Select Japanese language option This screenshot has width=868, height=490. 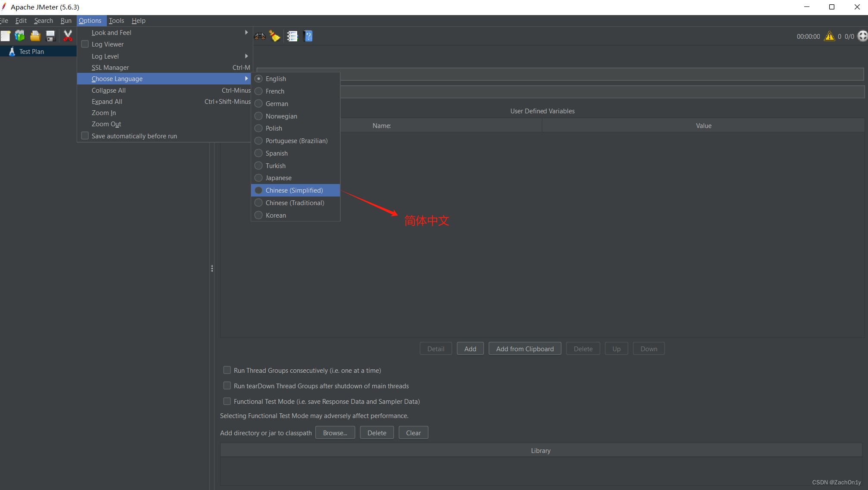[x=296, y=178]
